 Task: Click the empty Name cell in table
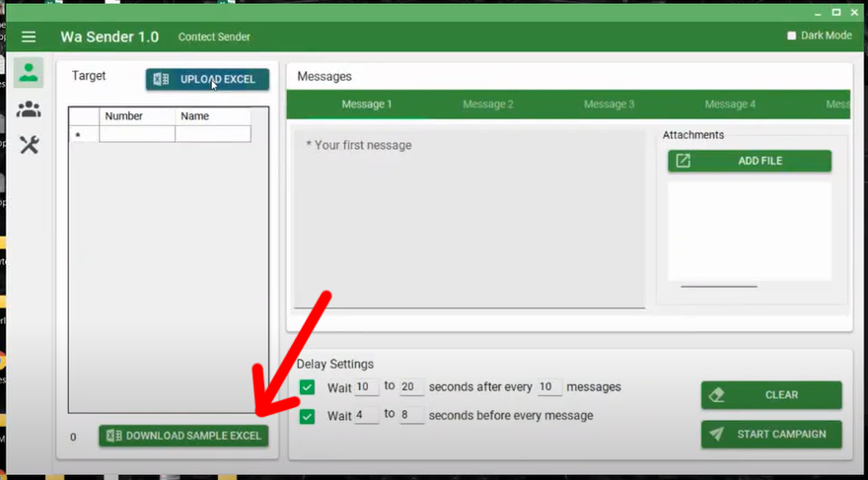212,134
